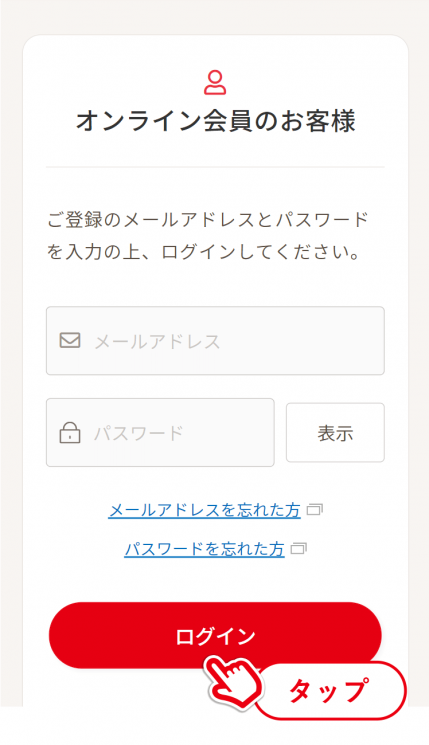Open the パスワードを忘れた方 link

click(x=204, y=549)
